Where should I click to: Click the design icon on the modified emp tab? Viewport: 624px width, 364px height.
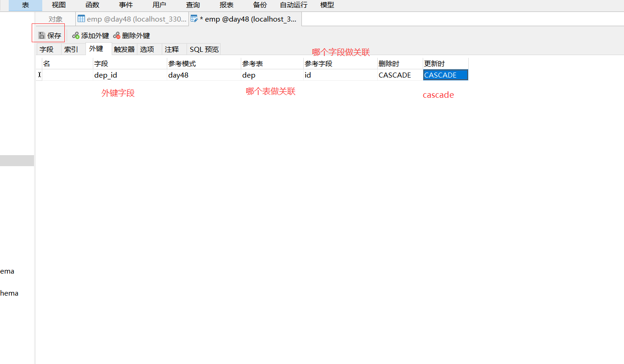[194, 19]
